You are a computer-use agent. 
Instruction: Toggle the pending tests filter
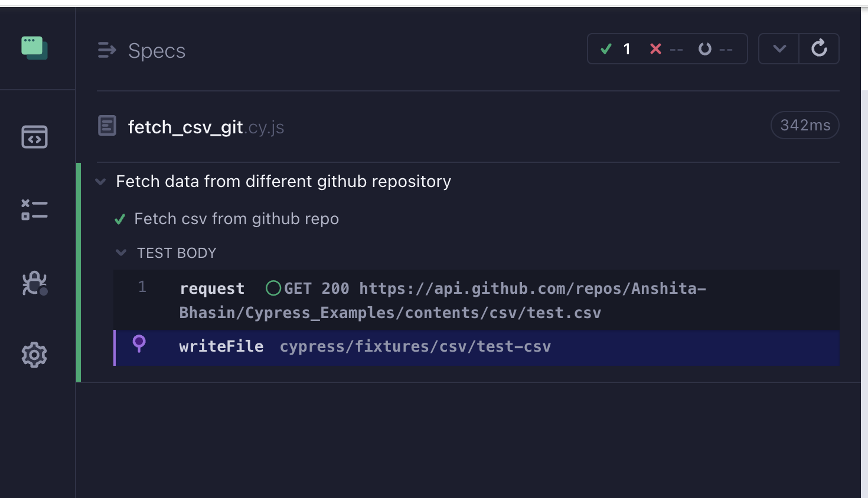click(x=714, y=49)
